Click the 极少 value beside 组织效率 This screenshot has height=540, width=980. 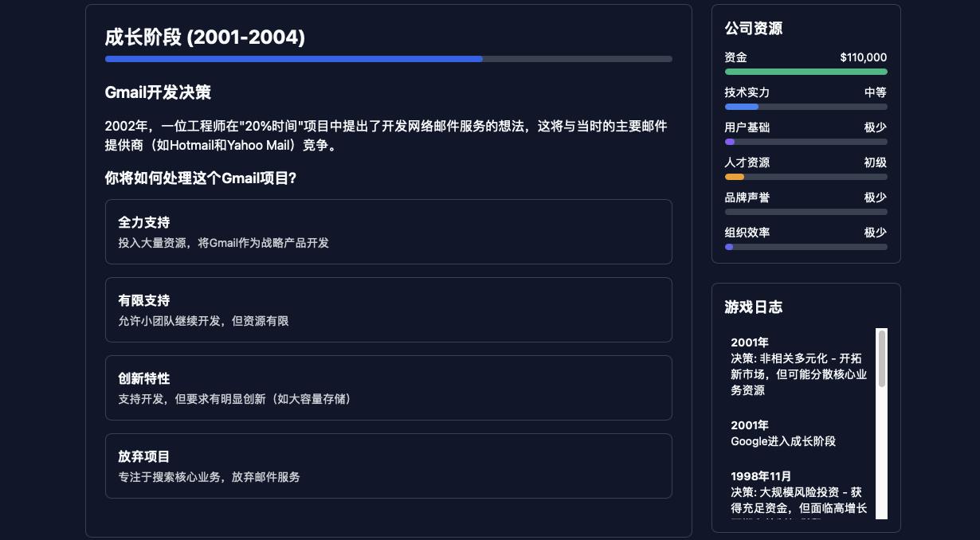tap(876, 233)
